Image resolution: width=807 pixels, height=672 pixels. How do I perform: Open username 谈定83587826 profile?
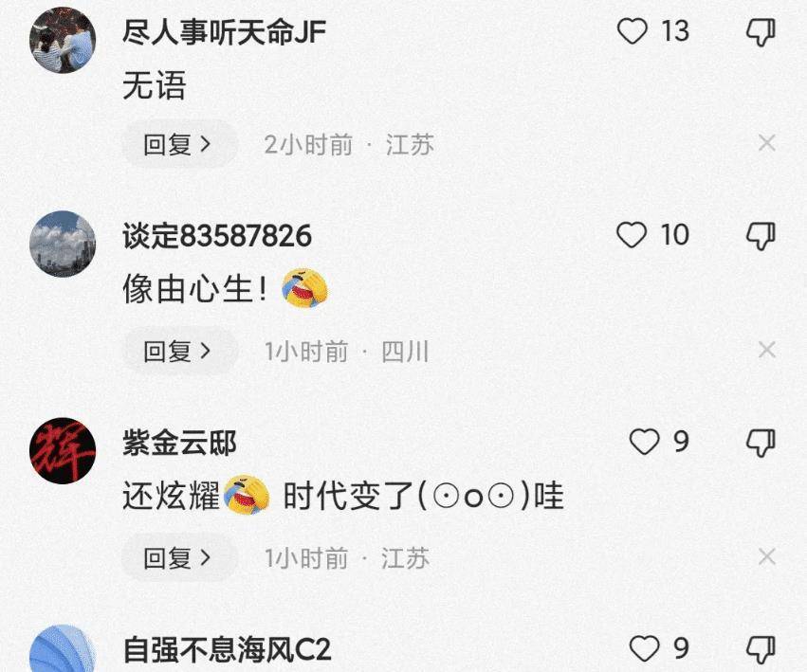coord(216,236)
